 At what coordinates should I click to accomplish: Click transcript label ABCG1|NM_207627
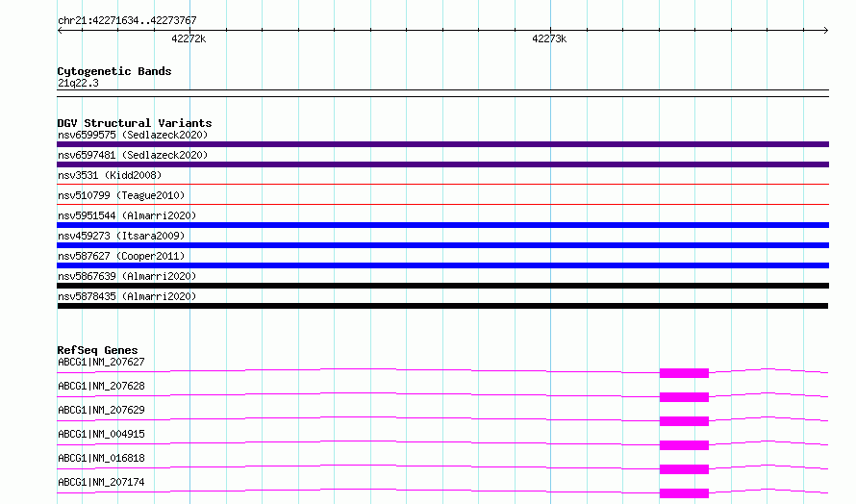coord(101,362)
